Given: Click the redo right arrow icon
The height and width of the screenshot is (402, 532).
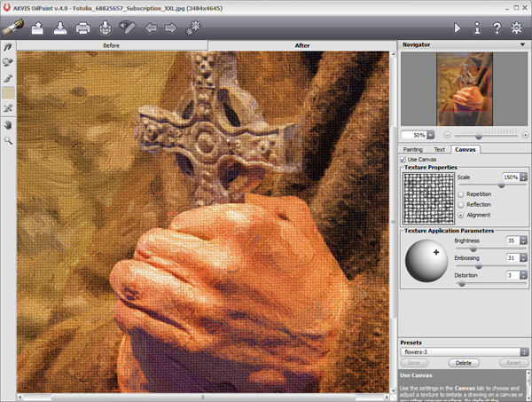Looking at the screenshot, I should tap(170, 28).
